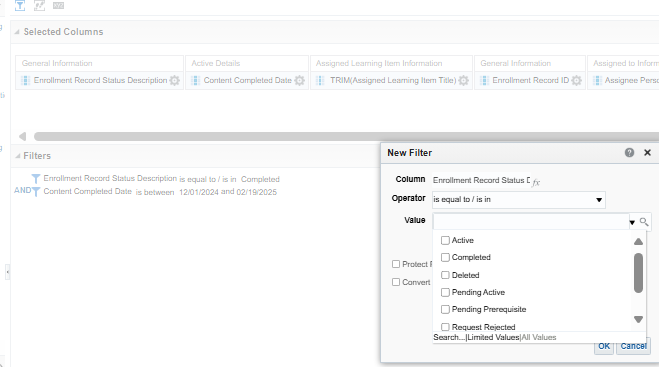659x367 pixels.
Task: Open help in New Filter dialog
Action: [x=629, y=153]
